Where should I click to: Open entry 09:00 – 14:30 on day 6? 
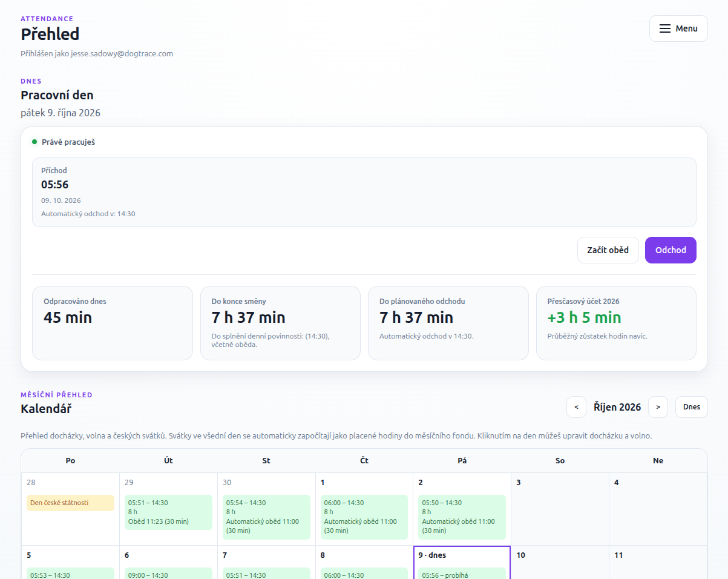pyautogui.click(x=168, y=574)
